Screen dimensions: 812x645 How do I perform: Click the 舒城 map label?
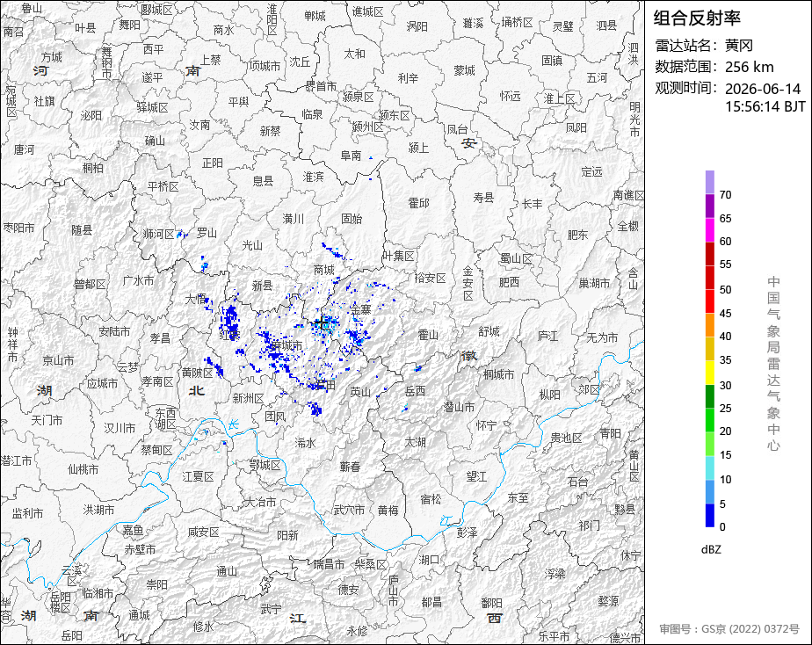tap(489, 331)
